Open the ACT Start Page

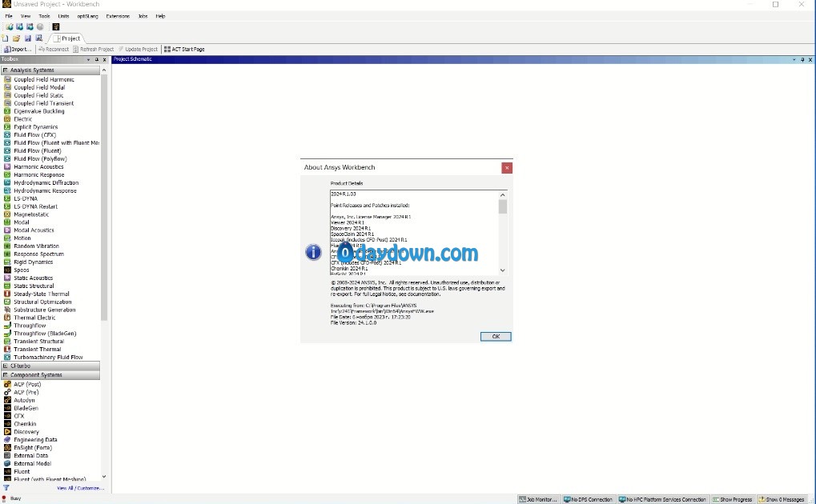coord(184,50)
